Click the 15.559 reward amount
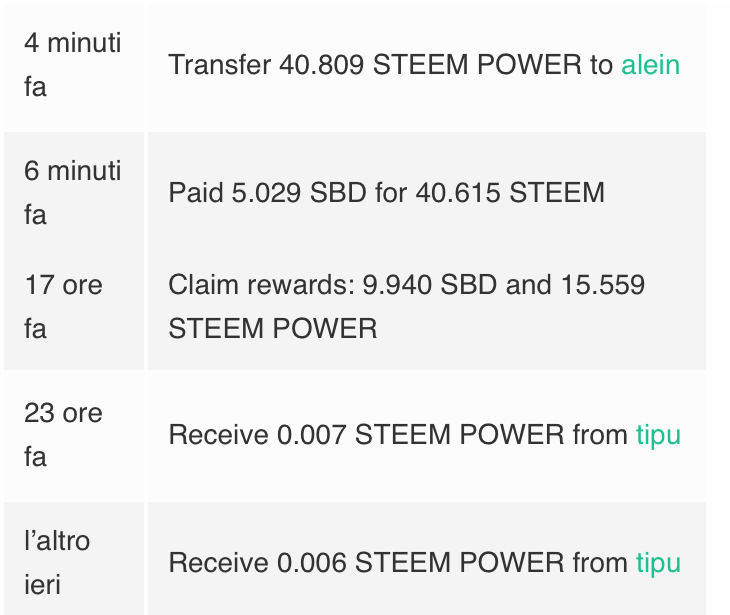The width and height of the screenshot is (730, 615). tap(603, 284)
